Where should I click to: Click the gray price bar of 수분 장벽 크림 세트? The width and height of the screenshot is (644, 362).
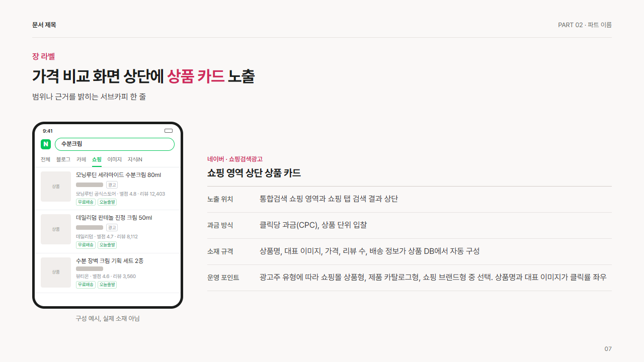90,269
